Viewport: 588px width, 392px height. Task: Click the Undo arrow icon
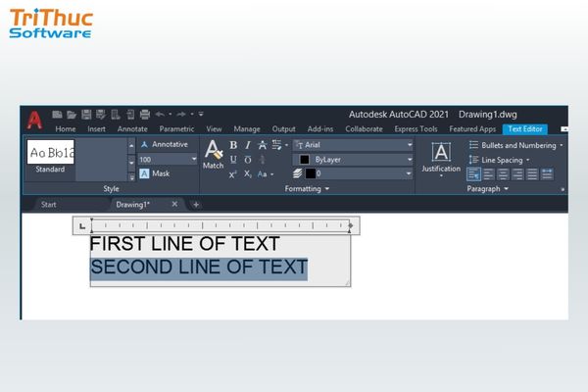coord(160,114)
